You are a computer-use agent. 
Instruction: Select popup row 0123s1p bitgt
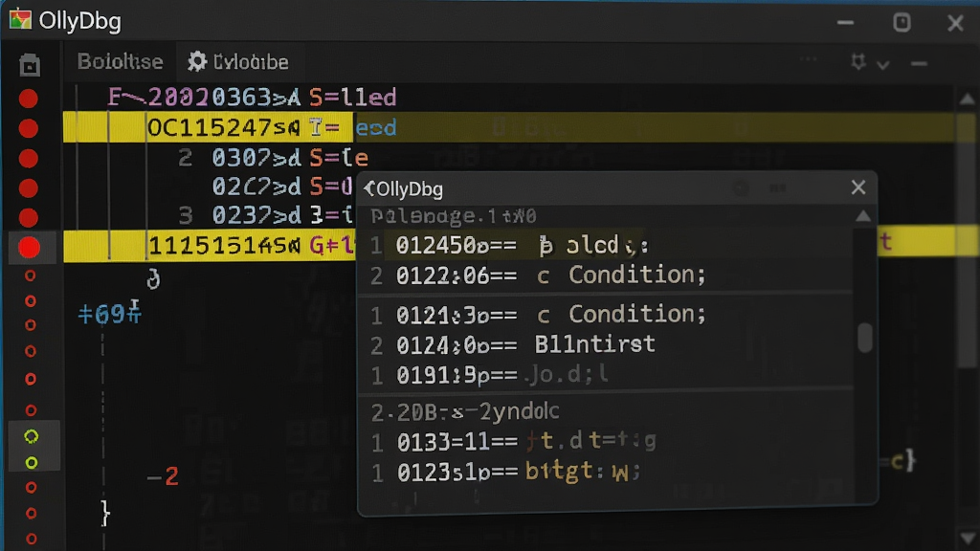tap(605, 472)
